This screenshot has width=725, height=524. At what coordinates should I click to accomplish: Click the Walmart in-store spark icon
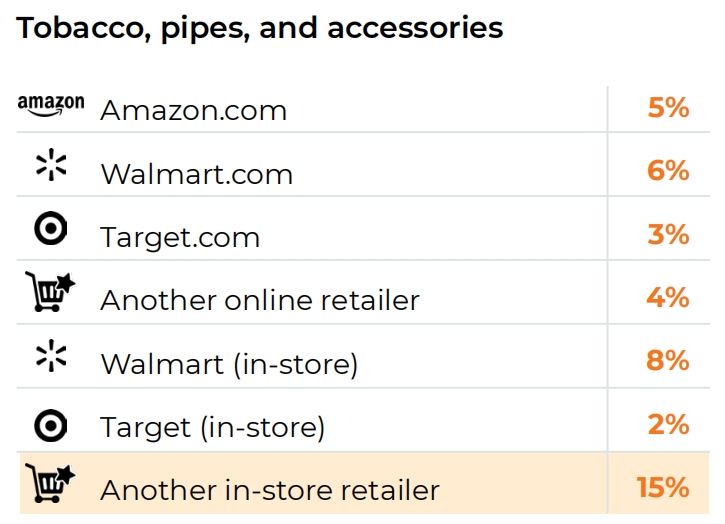(x=51, y=356)
